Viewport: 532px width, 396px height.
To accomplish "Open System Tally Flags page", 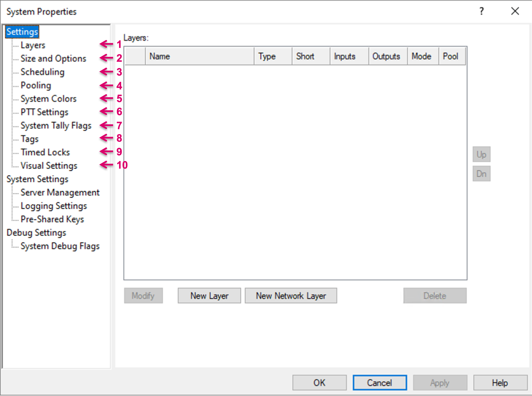I will click(56, 126).
